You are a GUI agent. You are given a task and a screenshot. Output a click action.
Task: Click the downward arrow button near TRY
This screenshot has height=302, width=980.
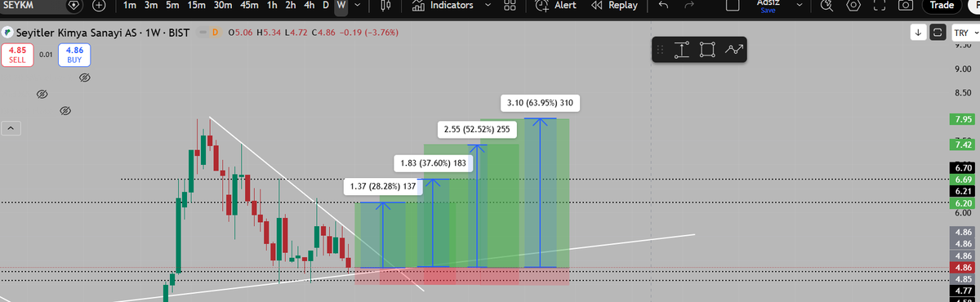click(919, 33)
